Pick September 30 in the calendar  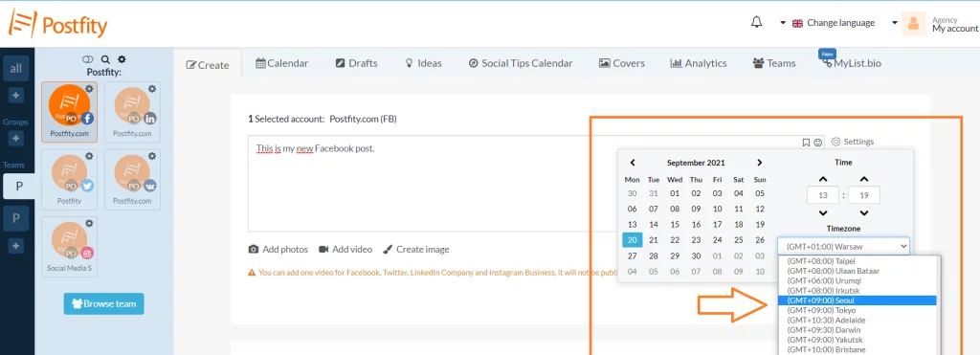click(x=697, y=255)
